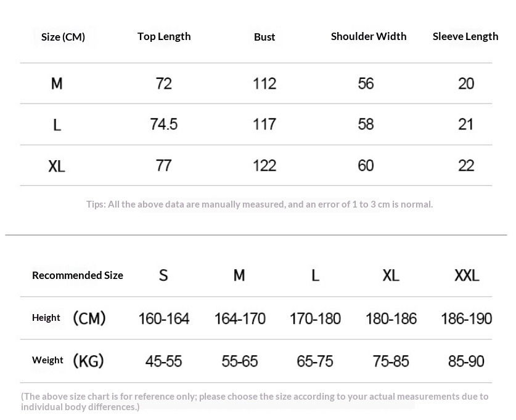This screenshot has height=420, width=516.
Task: Click the 85-90 weight range
Action: 467,361
